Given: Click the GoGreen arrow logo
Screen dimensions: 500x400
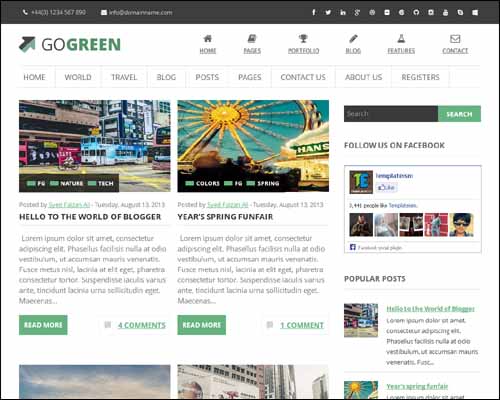Looking at the screenshot, I should click(x=27, y=44).
